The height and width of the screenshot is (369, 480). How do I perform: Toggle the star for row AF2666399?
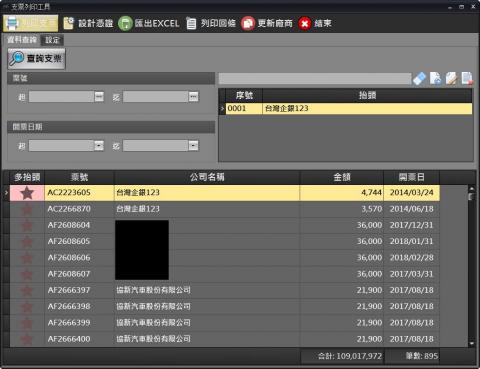tap(27, 323)
